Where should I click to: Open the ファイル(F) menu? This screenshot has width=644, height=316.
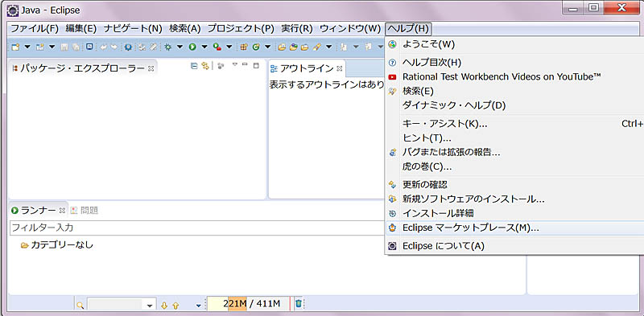tap(35, 29)
